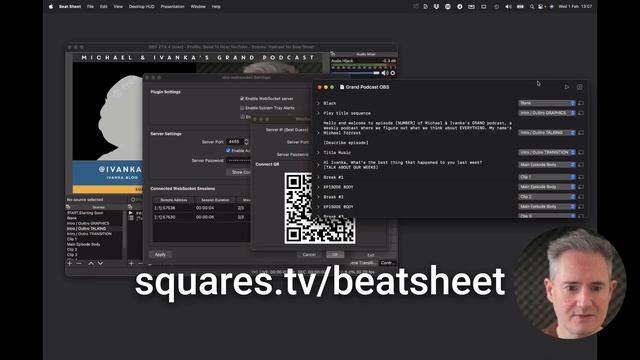This screenshot has width=640, height=360.
Task: Open the Help menu
Action: coord(216,7)
